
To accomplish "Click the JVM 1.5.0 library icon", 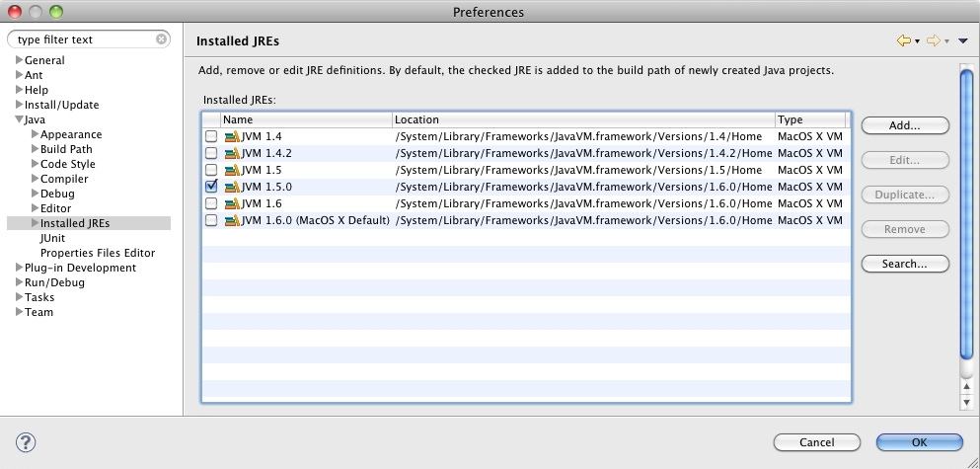I will click(232, 187).
